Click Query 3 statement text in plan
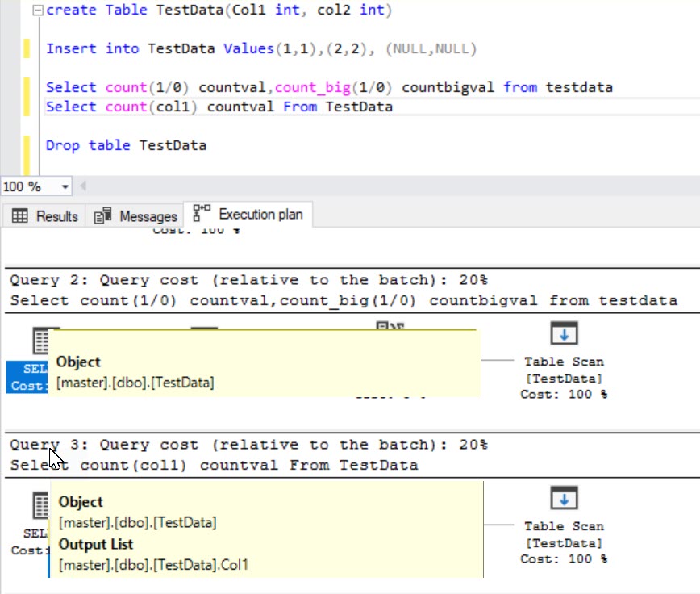The width and height of the screenshot is (700, 594). pyautogui.click(x=214, y=466)
